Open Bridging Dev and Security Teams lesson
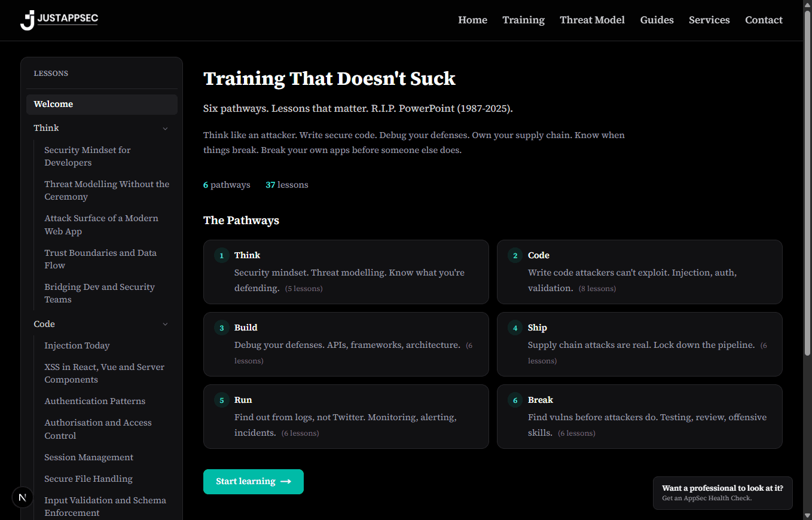The height and width of the screenshot is (520, 812). [x=99, y=293]
